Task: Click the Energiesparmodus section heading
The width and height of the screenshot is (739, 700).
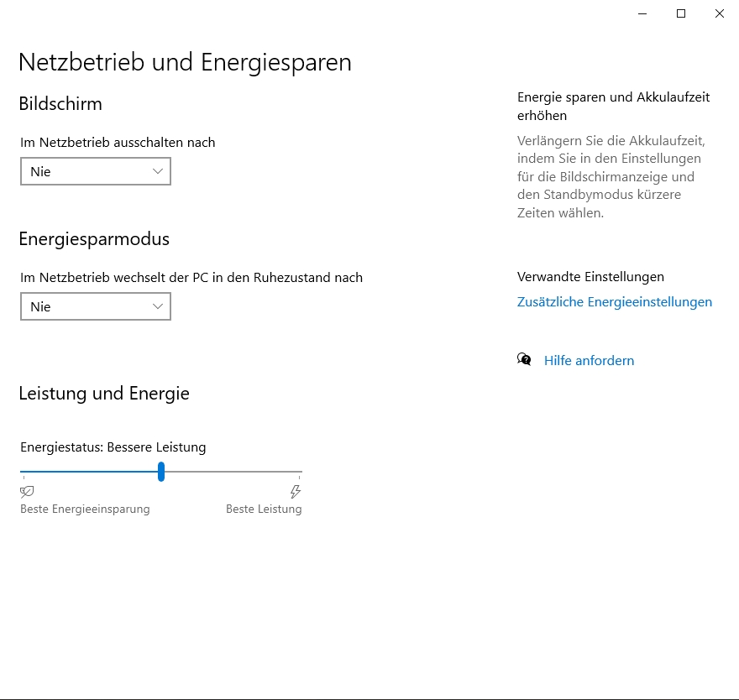Action: [94, 239]
